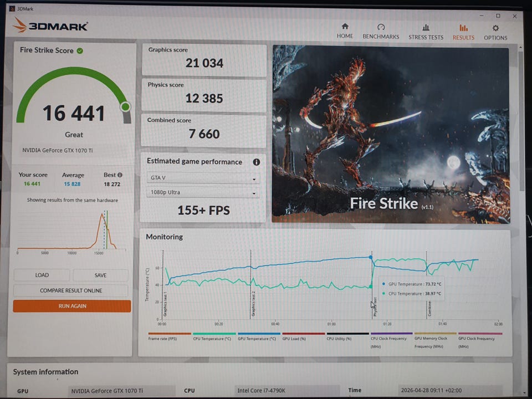This screenshot has height=399, width=532.
Task: Click the Fire Strike preview image
Action: (x=391, y=135)
